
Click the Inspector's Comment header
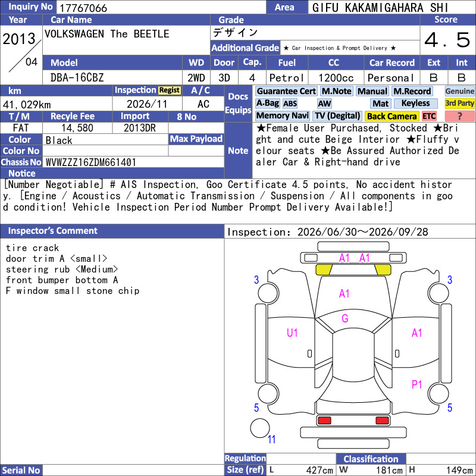[52, 231]
